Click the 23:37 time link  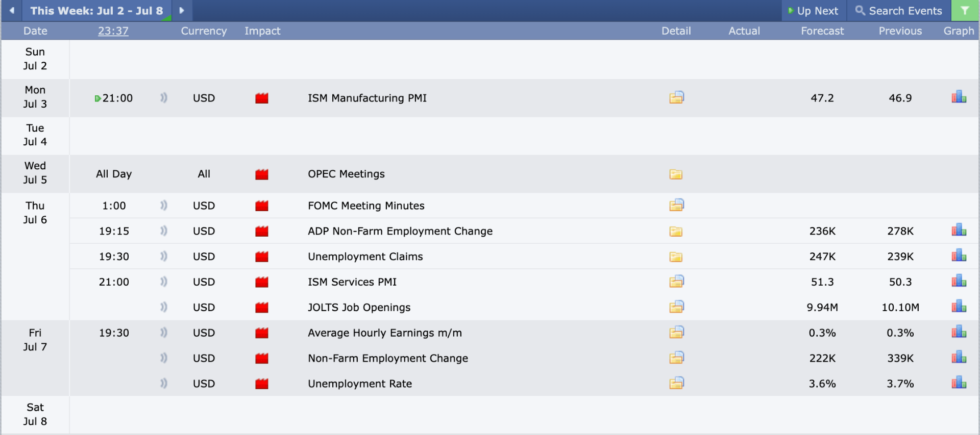coord(113,31)
